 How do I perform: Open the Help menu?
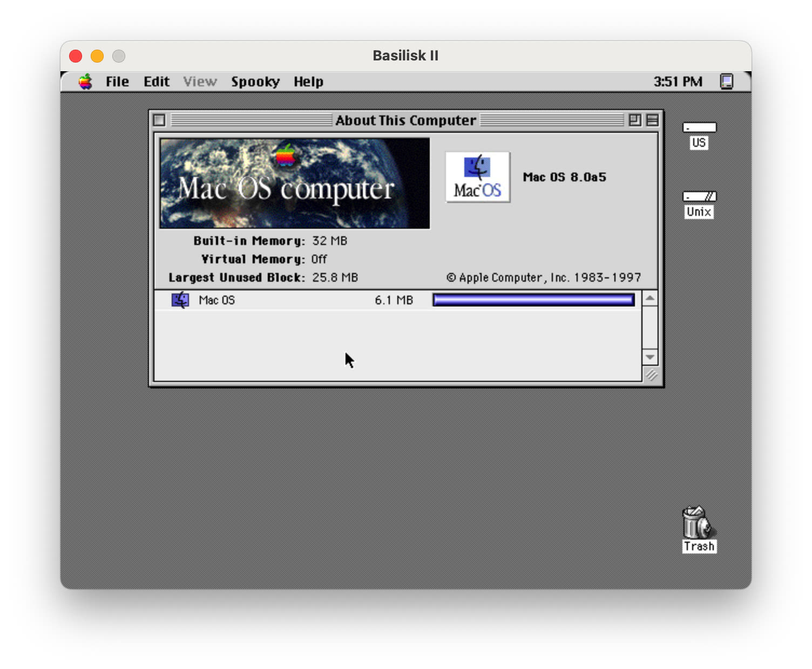[x=308, y=81]
